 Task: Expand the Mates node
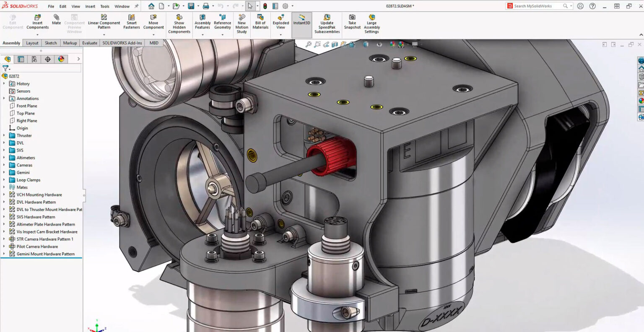click(x=4, y=187)
